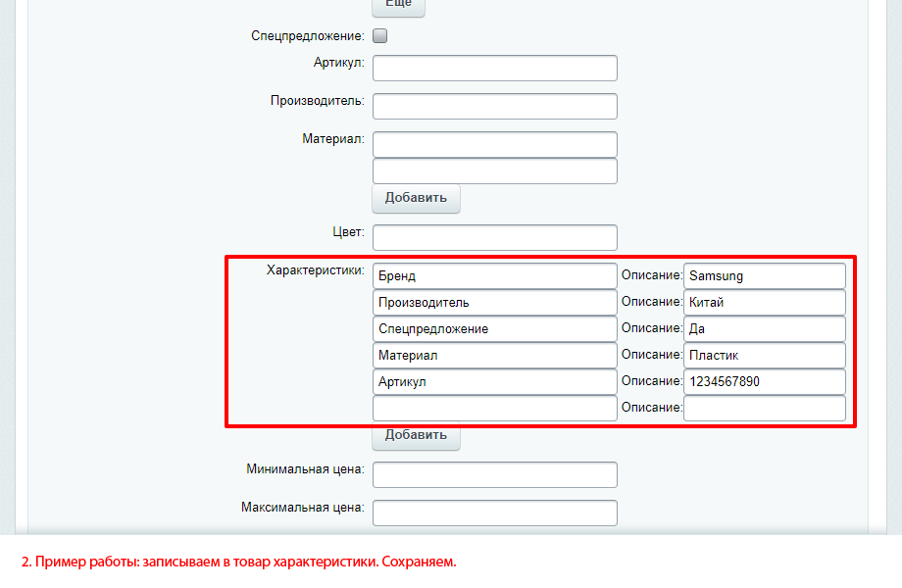902x588 pixels.
Task: Click the Цвет input field
Action: (494, 237)
